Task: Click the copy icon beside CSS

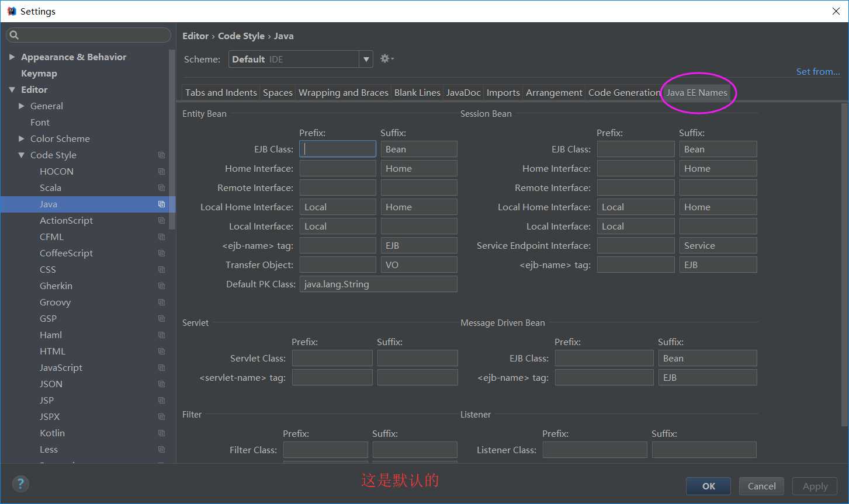Action: (162, 269)
